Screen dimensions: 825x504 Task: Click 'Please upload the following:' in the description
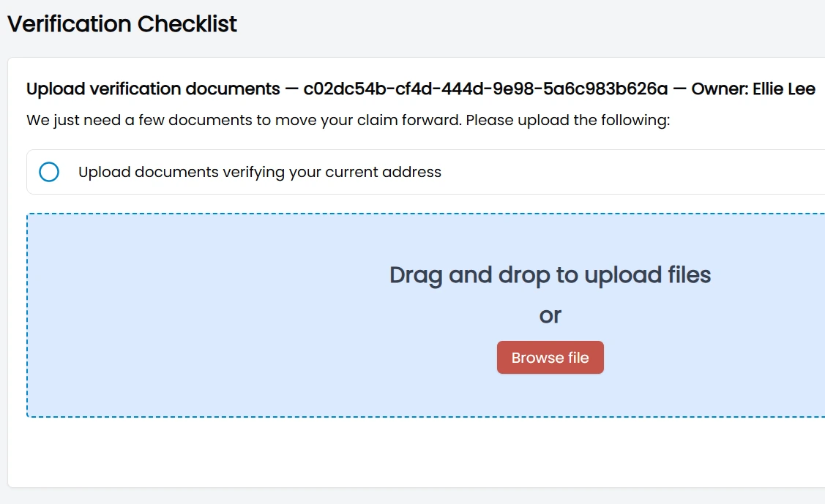(567, 120)
